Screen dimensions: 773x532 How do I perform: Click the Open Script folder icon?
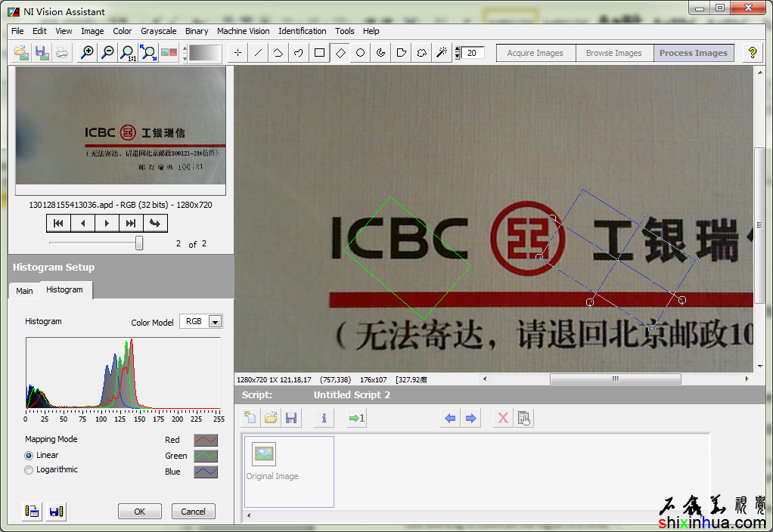tap(271, 418)
